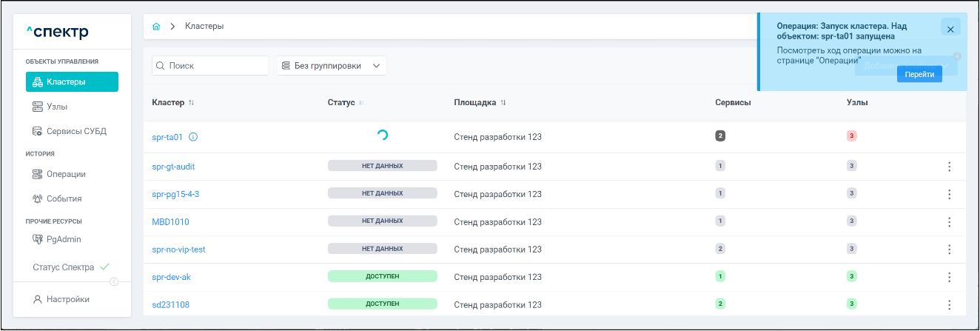
Task: Expand the Без группировки grouping dropdown
Action: click(x=332, y=66)
